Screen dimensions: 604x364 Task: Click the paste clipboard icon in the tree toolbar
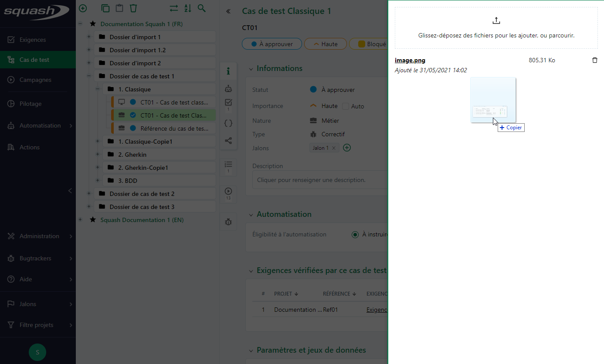click(119, 8)
